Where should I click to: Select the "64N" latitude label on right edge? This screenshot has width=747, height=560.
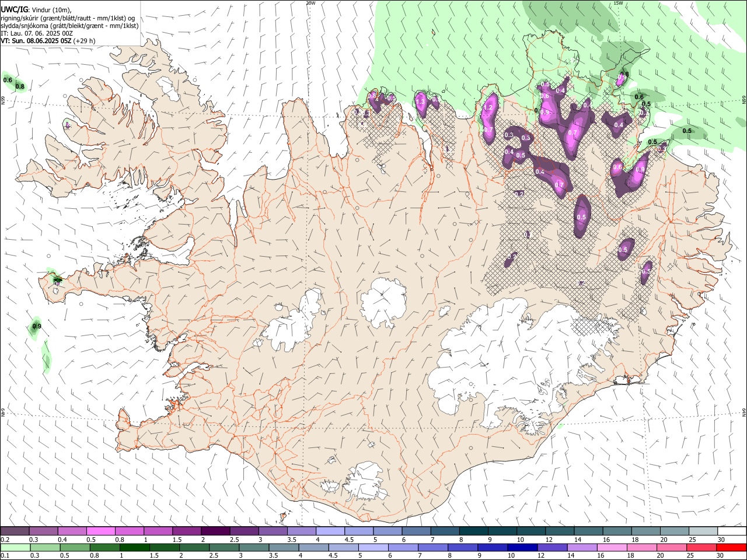point(744,412)
